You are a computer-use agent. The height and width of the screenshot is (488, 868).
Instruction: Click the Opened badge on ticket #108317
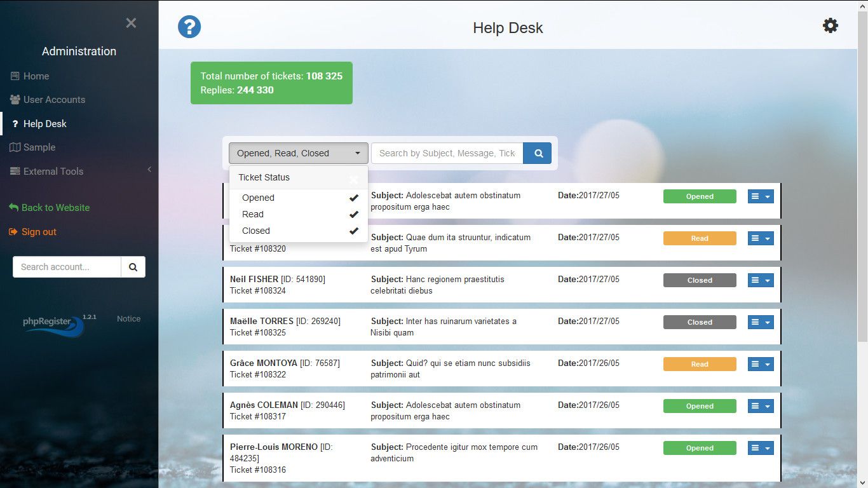(x=700, y=406)
